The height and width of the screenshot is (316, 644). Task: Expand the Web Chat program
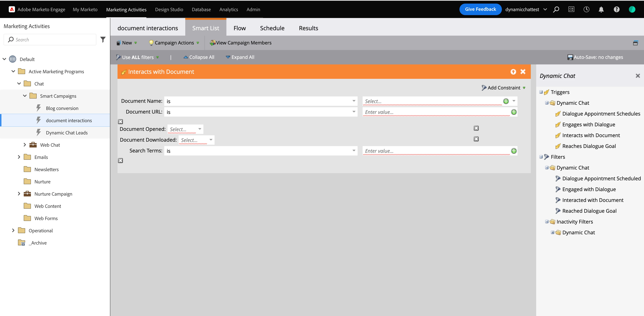coord(24,145)
